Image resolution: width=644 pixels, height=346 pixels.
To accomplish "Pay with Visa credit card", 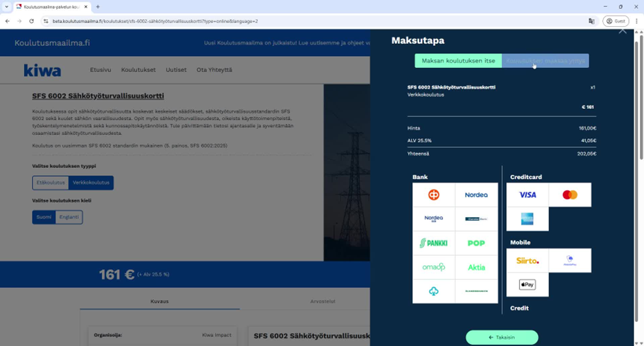I will pyautogui.click(x=528, y=195).
